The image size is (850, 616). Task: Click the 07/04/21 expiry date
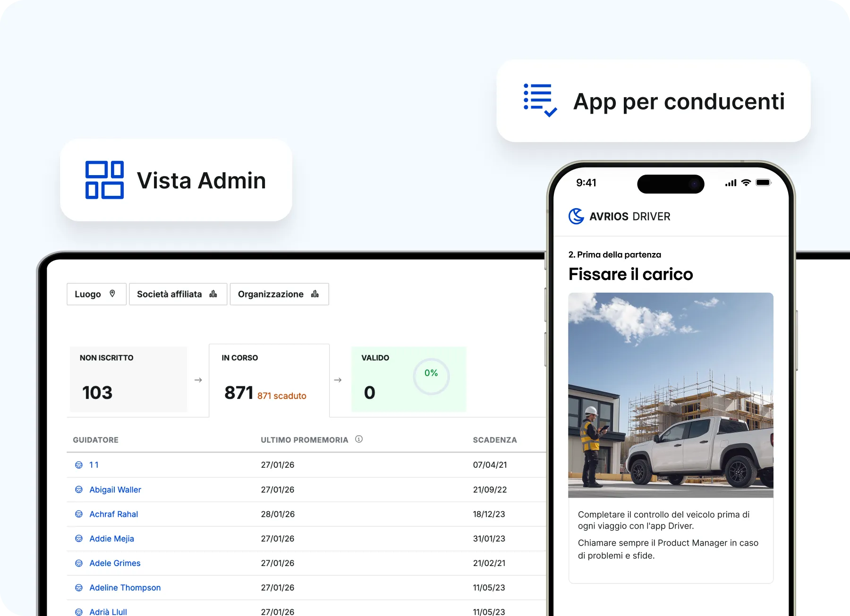pyautogui.click(x=490, y=465)
